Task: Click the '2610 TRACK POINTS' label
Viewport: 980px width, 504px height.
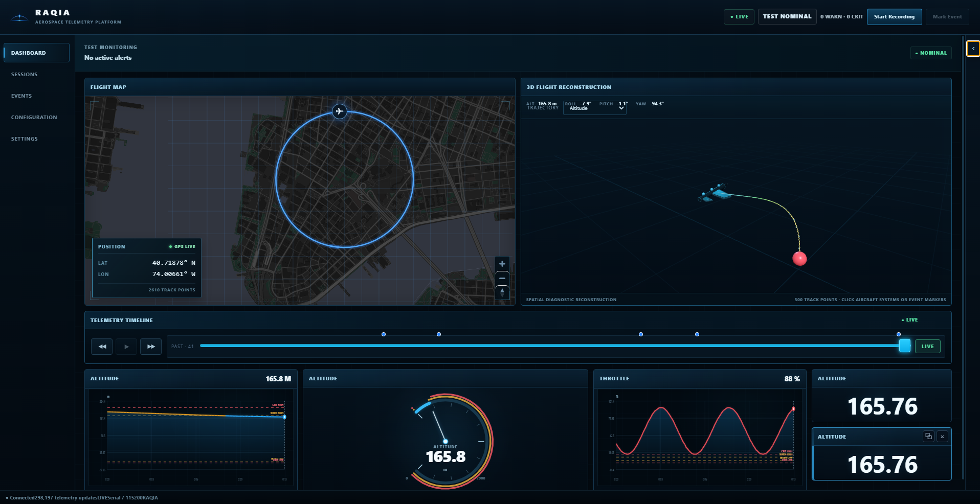Action: click(172, 290)
